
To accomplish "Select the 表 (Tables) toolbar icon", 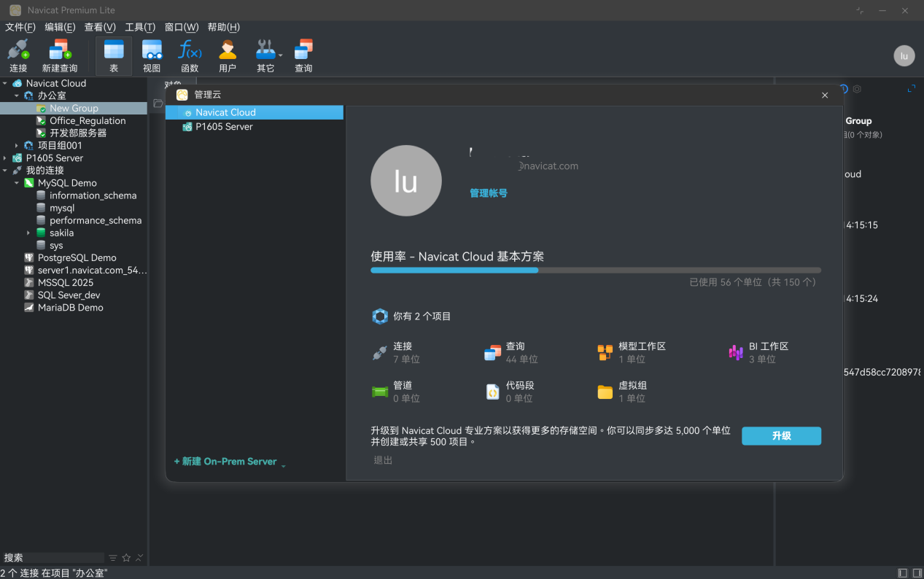I will [113, 55].
